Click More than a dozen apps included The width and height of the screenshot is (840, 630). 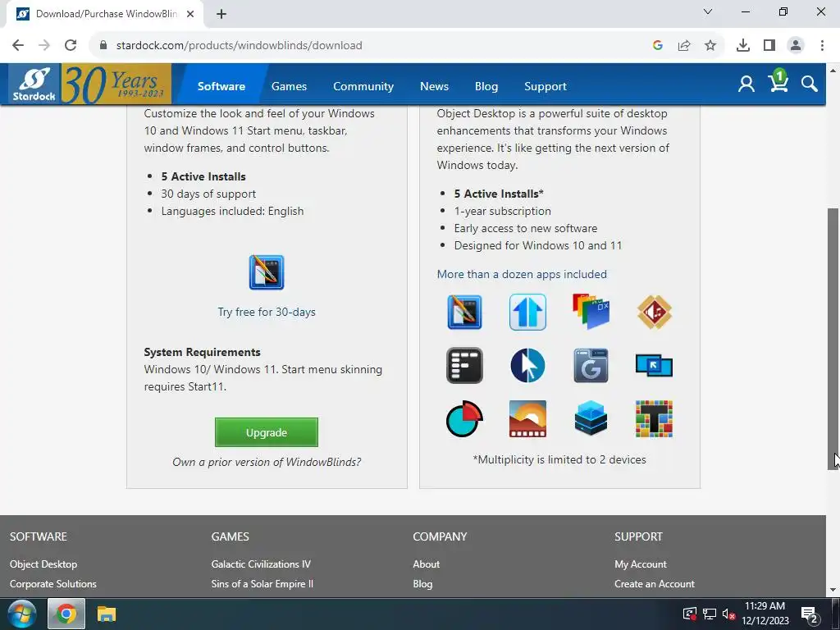522,274
